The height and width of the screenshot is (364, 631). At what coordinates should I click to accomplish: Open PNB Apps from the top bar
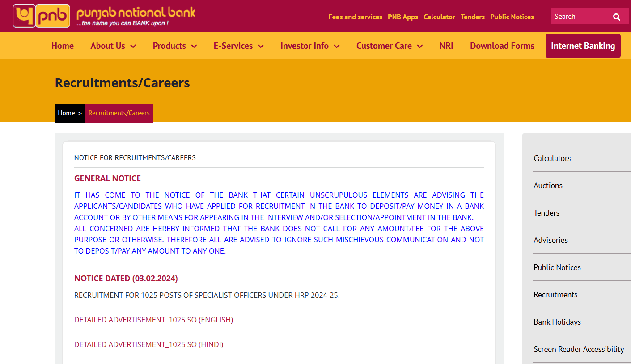tap(402, 17)
